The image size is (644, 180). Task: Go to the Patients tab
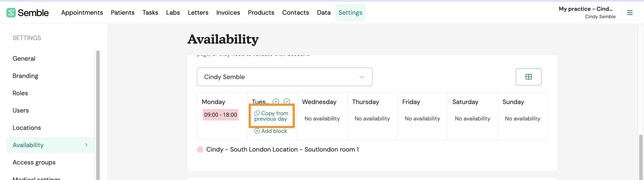tap(122, 12)
